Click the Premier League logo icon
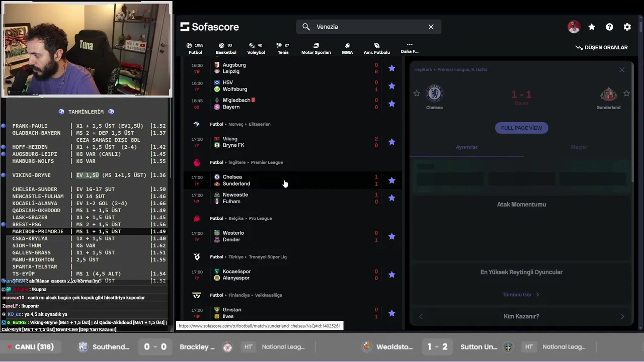Viewport: 644px width, 362px height. click(x=197, y=162)
